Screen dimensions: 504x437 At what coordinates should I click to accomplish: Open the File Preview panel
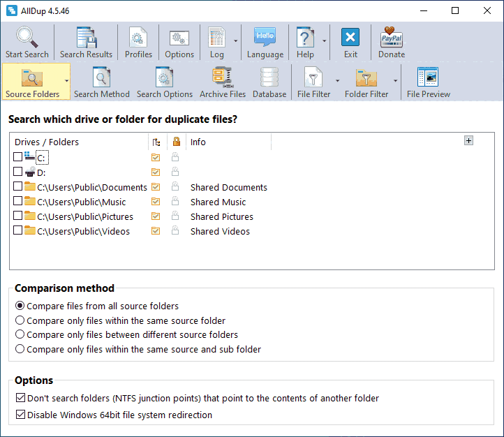(428, 77)
